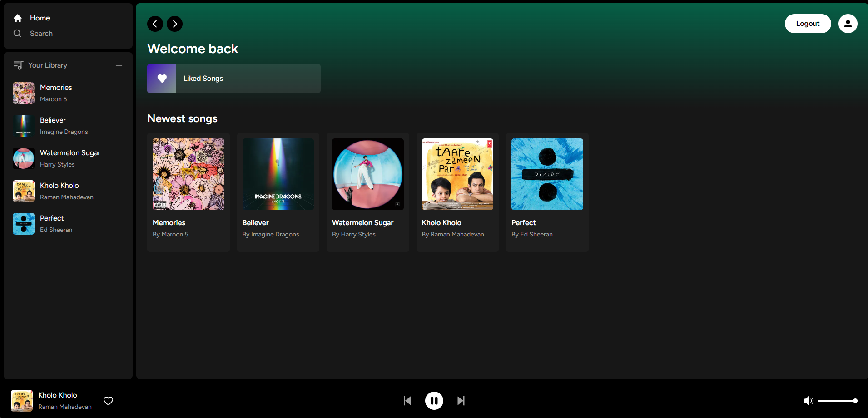
Task: Click the Logout button
Action: click(x=808, y=24)
